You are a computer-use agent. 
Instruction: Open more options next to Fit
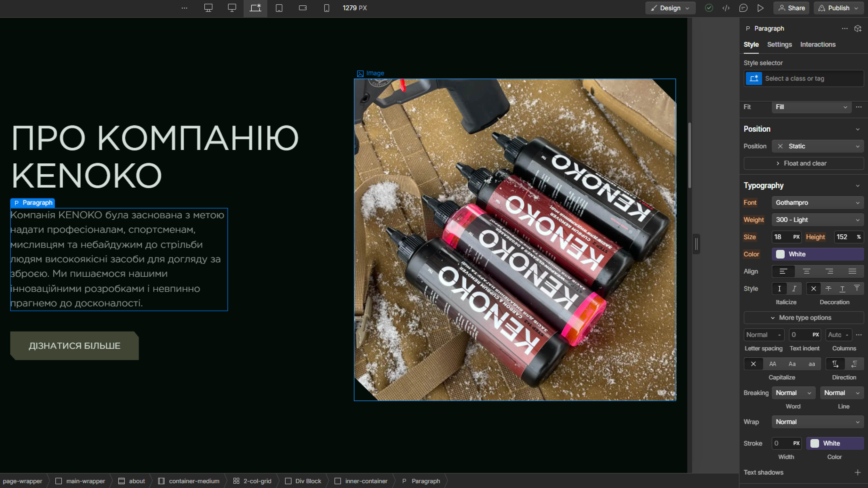pos(859,107)
